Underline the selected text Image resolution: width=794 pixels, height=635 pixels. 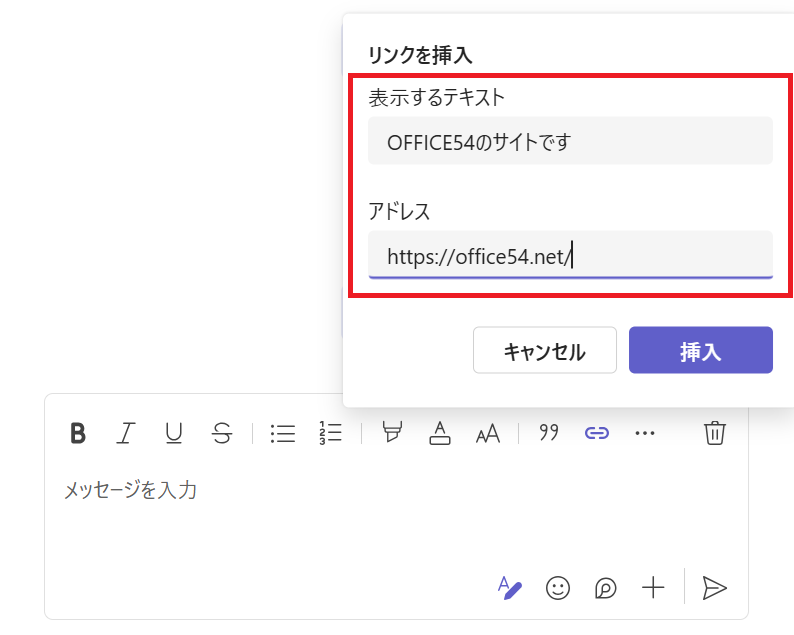[x=174, y=433]
